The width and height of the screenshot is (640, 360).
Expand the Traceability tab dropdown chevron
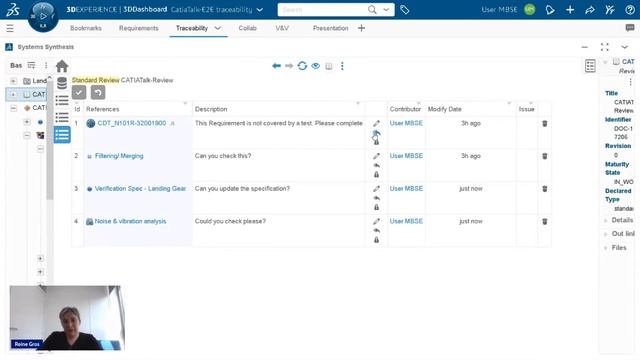click(218, 28)
